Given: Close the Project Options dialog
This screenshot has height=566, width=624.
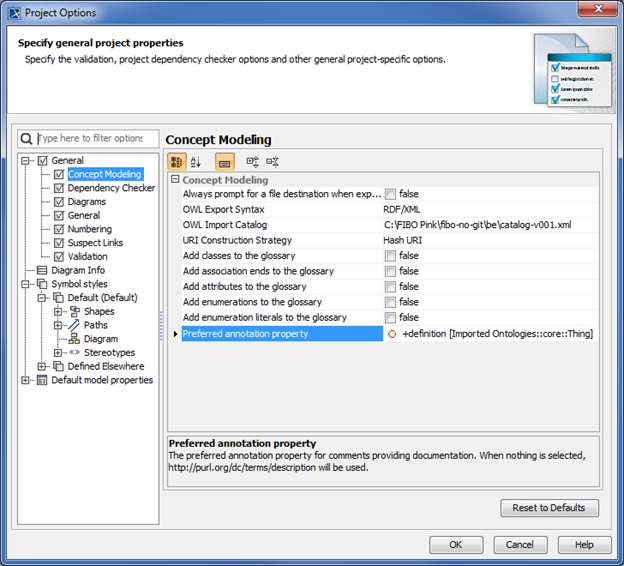Looking at the screenshot, I should point(598,9).
